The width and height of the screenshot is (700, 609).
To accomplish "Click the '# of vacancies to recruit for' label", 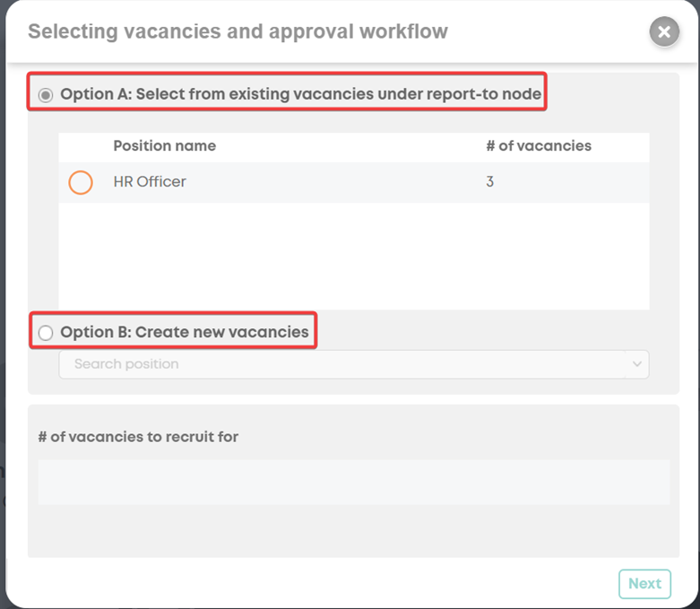I will tap(138, 437).
